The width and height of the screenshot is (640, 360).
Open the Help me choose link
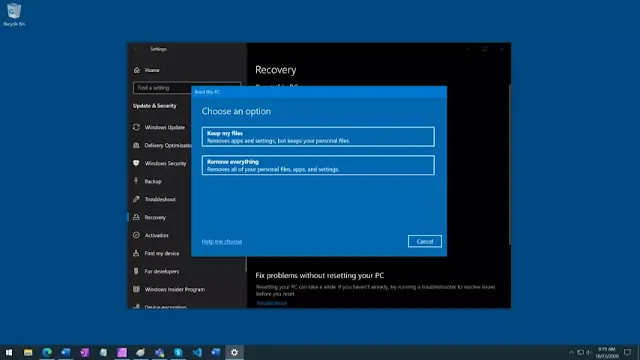222,242
